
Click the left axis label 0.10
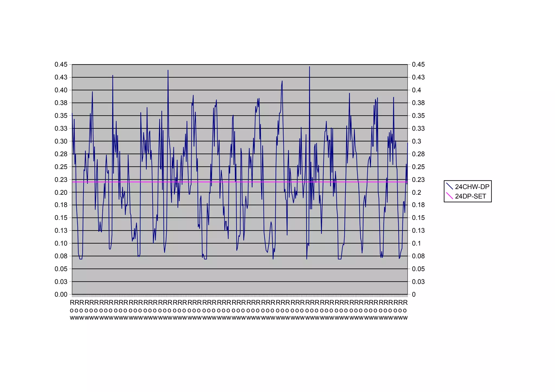tap(61, 243)
